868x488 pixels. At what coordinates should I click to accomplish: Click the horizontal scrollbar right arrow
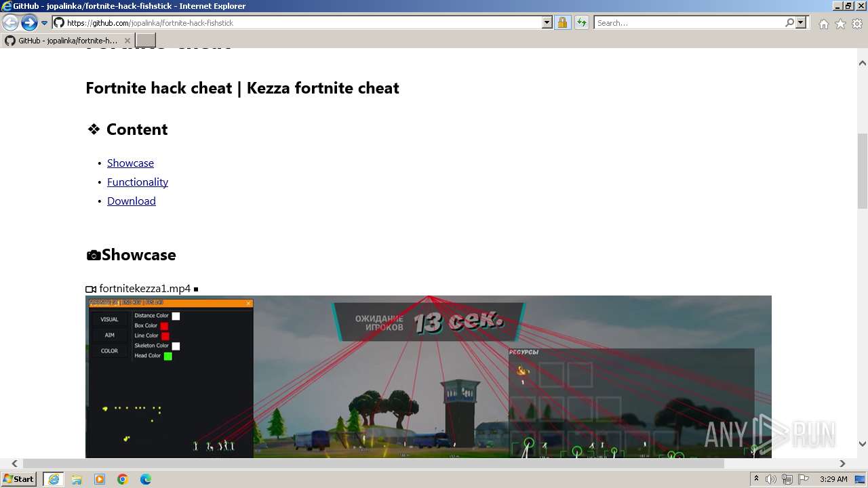point(842,464)
